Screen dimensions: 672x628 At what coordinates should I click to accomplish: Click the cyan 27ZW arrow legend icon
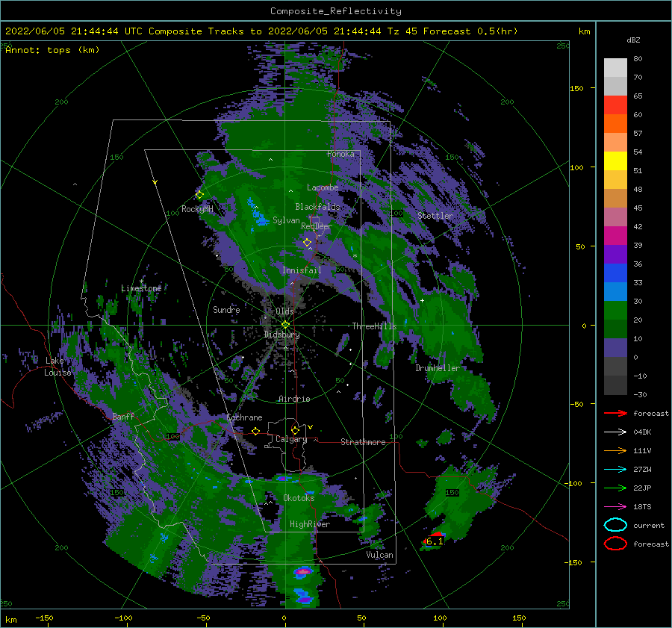coord(615,470)
